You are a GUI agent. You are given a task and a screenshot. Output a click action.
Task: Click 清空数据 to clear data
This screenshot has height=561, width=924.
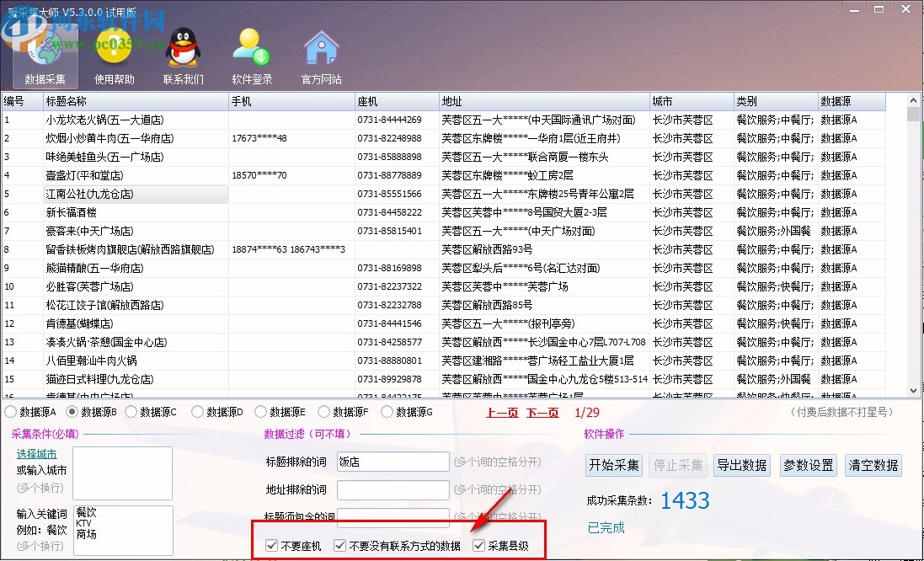(x=873, y=464)
